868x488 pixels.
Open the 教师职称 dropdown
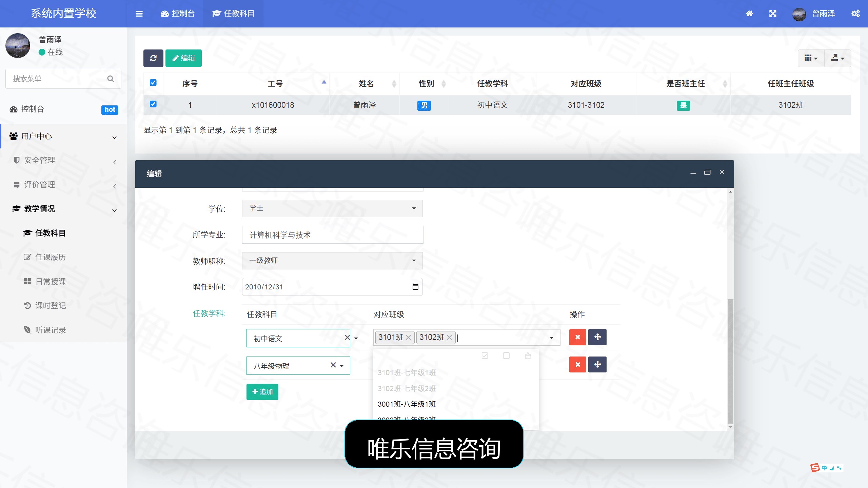[x=332, y=261]
